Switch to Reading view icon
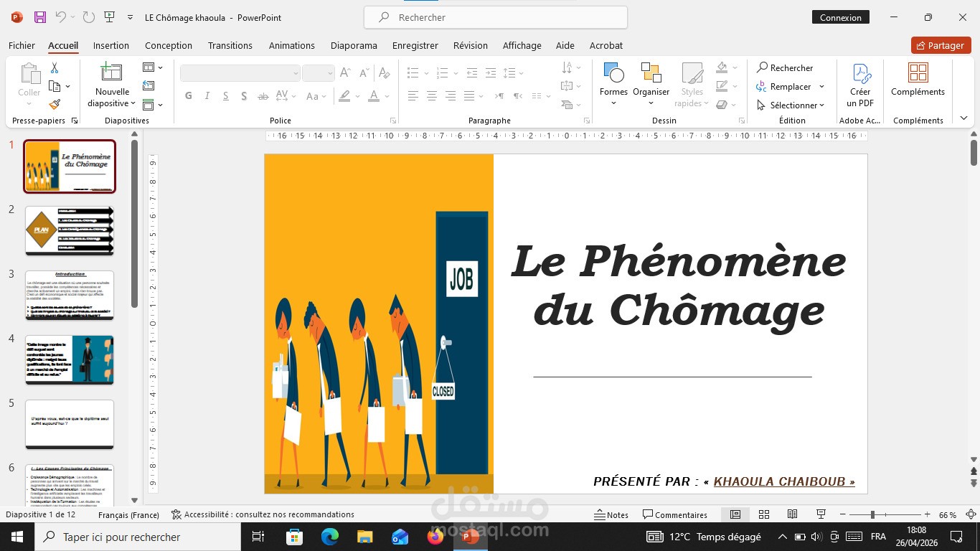Viewport: 980px width, 551px height. pyautogui.click(x=792, y=514)
